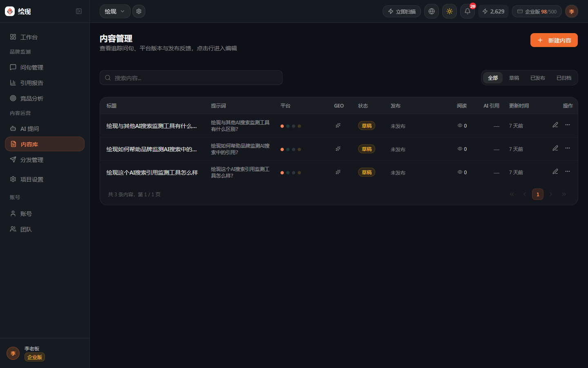Click 未发布 in the 绘现与其他 row

coord(398,126)
